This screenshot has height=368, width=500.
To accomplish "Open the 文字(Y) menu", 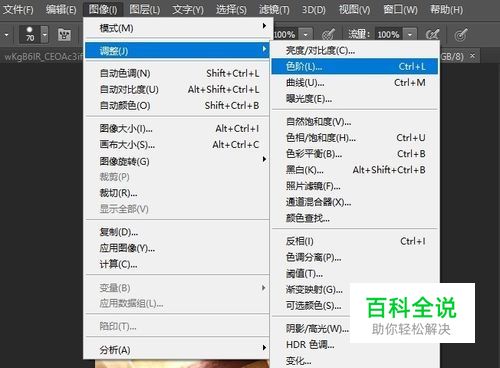I will point(188,9).
